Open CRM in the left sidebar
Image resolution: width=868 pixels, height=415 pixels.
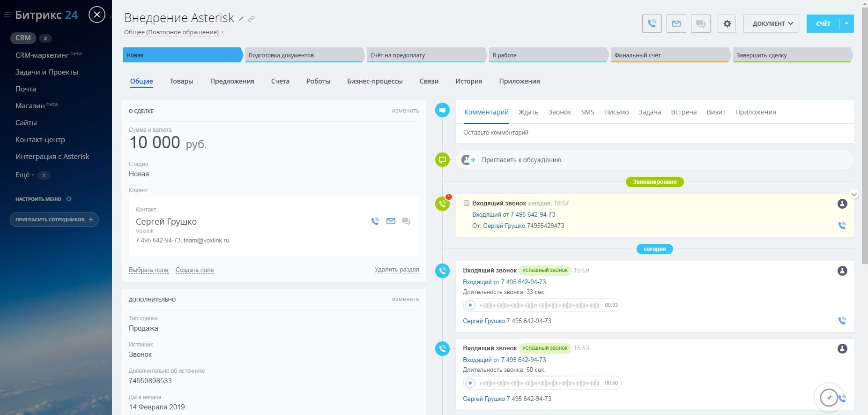23,38
